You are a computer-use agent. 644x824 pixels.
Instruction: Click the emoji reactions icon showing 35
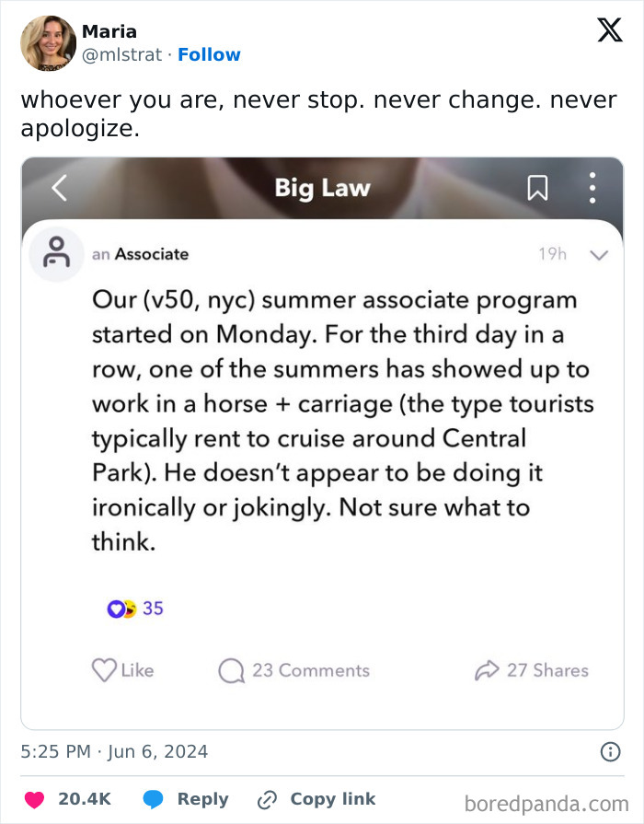[122, 609]
